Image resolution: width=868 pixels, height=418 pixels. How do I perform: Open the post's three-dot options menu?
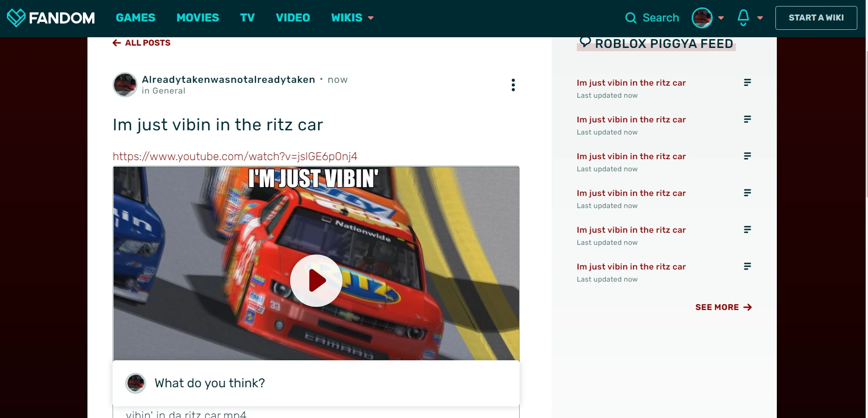[x=513, y=85]
